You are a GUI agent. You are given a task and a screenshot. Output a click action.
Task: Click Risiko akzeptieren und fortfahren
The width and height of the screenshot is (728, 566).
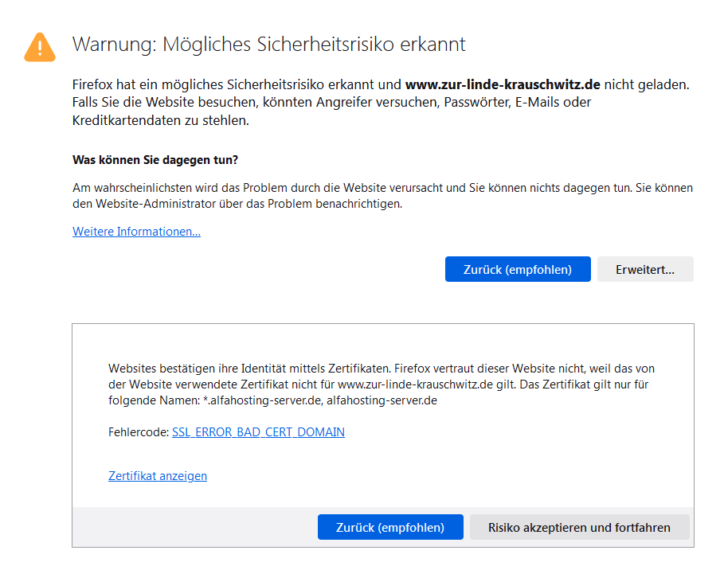click(579, 527)
